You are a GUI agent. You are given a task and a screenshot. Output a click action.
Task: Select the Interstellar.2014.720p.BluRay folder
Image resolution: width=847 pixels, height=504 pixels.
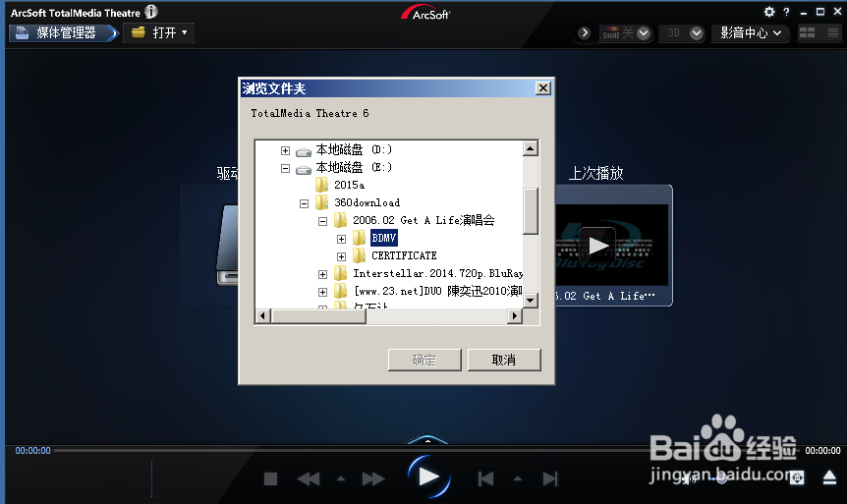(x=437, y=273)
